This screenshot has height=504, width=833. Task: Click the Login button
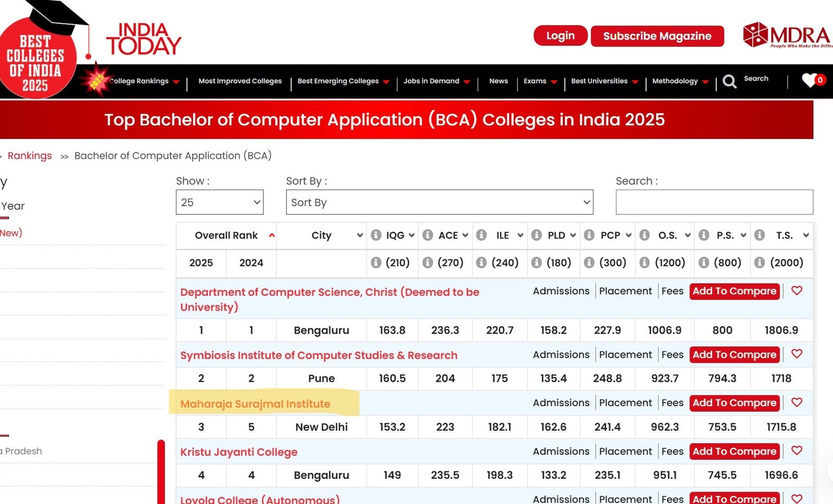click(561, 36)
